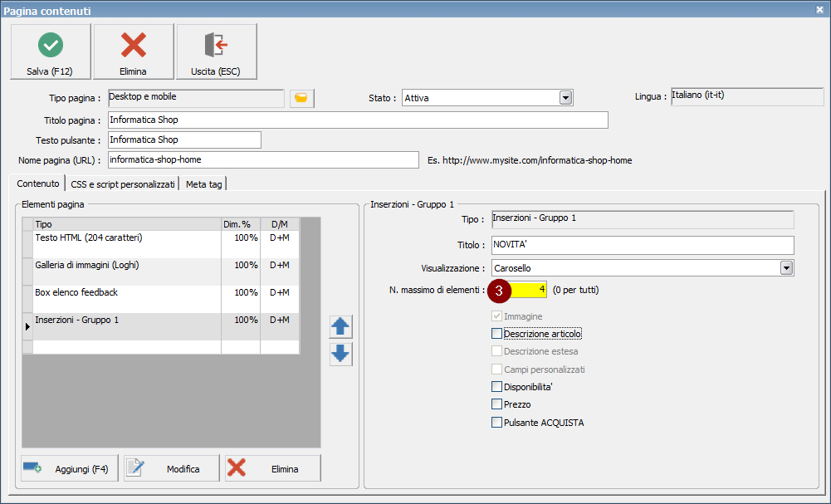Toggle the Pulsante ACQUISTA checkbox
The height and width of the screenshot is (504, 831).
tap(497, 423)
